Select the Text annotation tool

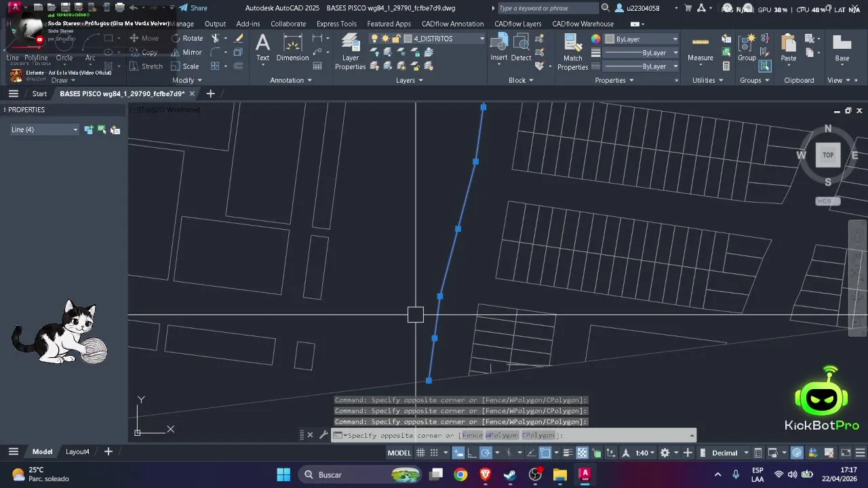coord(262,49)
